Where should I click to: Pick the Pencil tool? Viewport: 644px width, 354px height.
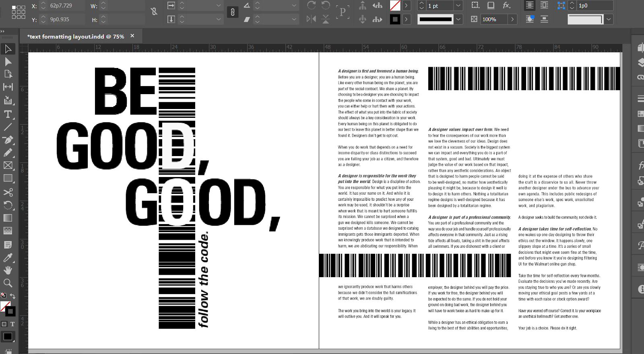pyautogui.click(x=8, y=153)
